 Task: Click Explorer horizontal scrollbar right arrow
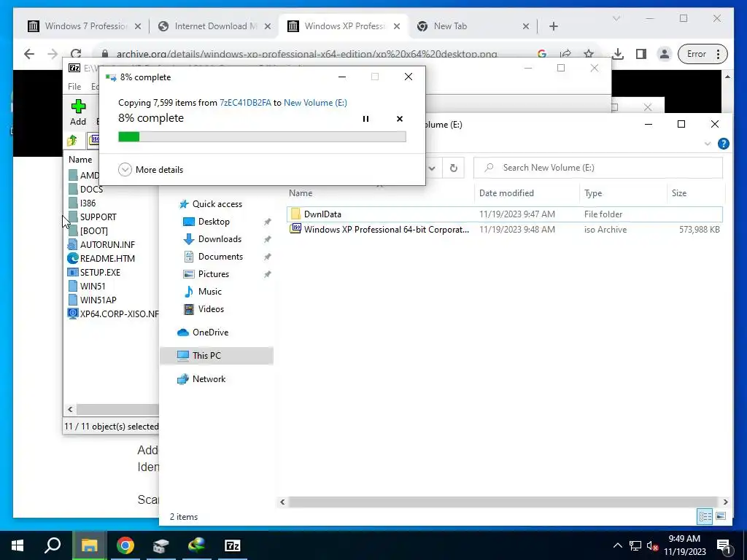725,502
